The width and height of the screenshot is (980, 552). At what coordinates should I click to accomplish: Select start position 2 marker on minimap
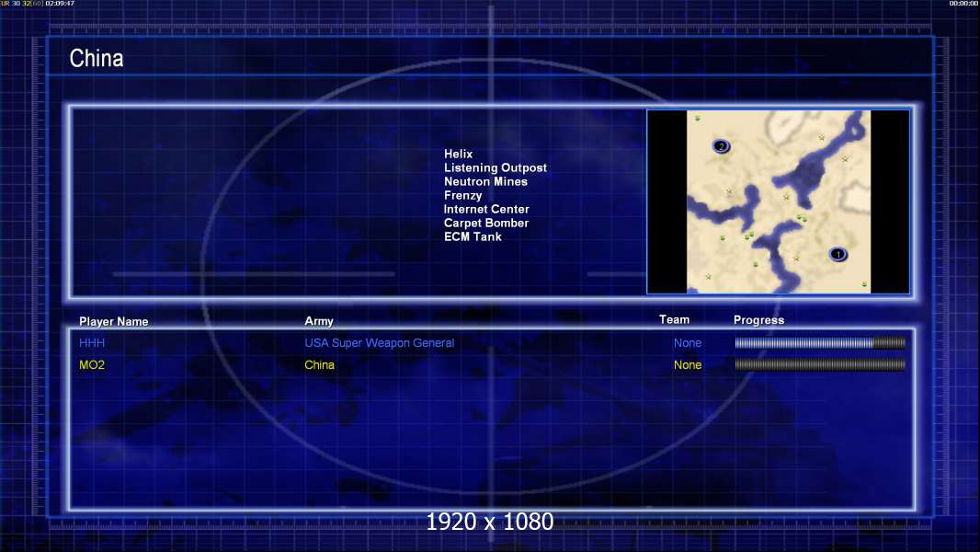(x=722, y=146)
